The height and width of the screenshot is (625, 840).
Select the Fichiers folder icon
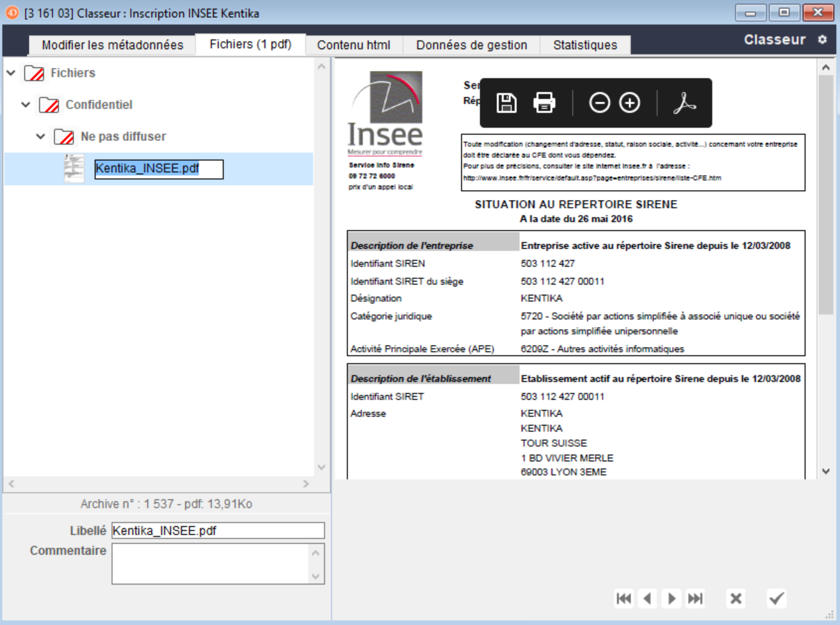(x=34, y=73)
